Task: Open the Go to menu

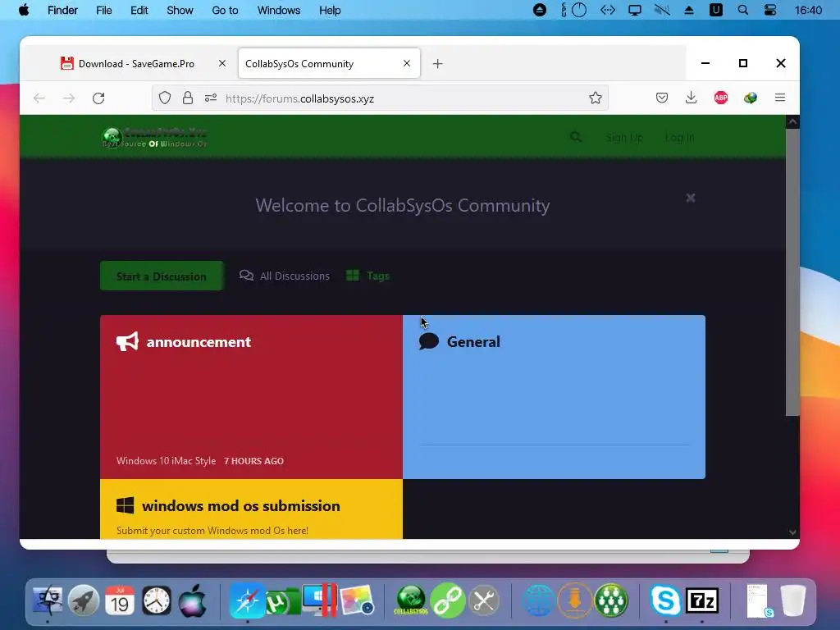Action: pos(225,10)
